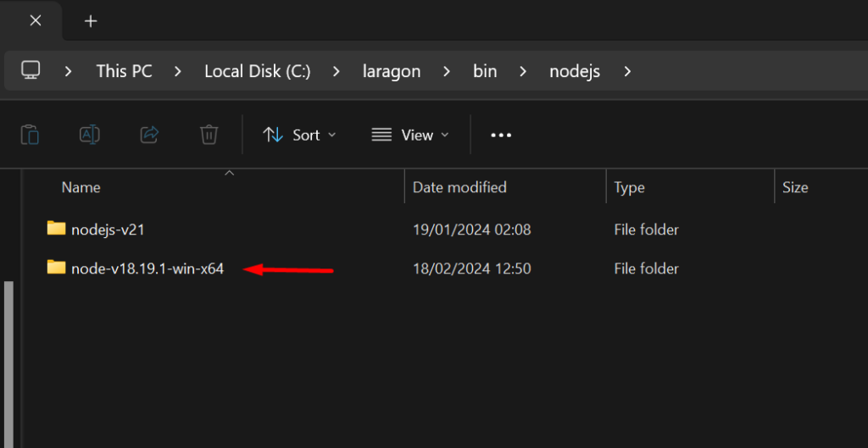This screenshot has width=868, height=448.
Task: Expand the chevron after This PC
Action: (178, 71)
